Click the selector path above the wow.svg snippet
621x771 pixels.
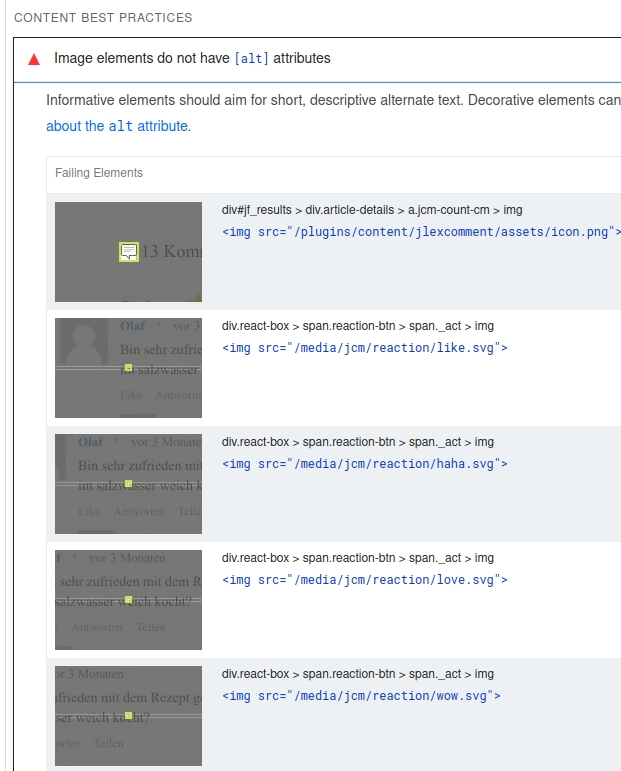click(x=357, y=674)
